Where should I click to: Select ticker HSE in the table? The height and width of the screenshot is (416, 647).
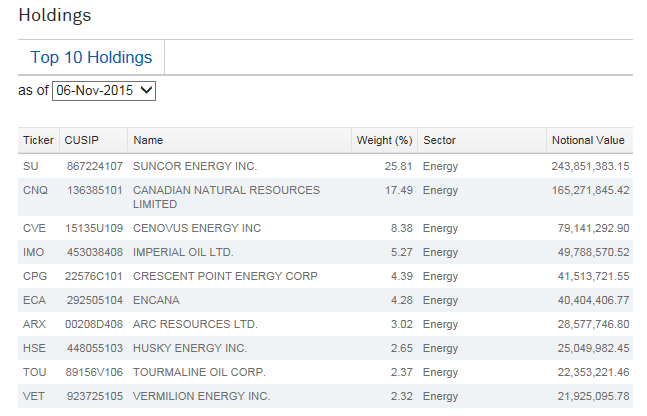click(34, 348)
